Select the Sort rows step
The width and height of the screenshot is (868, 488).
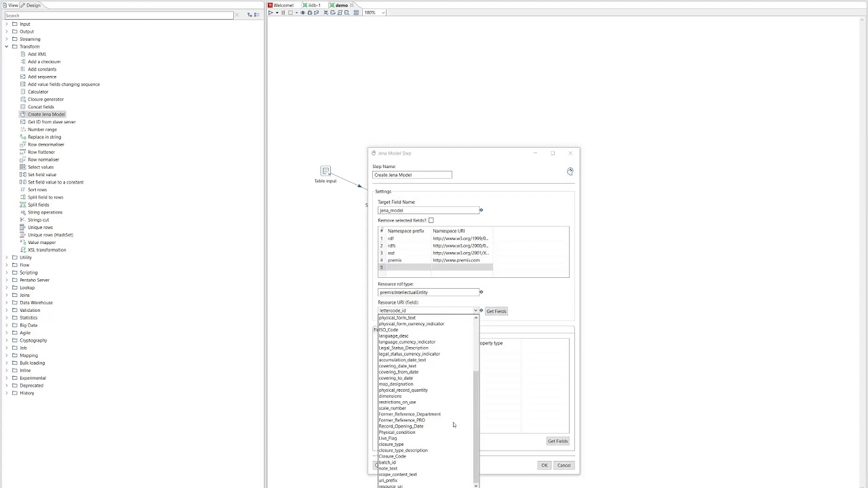37,190
